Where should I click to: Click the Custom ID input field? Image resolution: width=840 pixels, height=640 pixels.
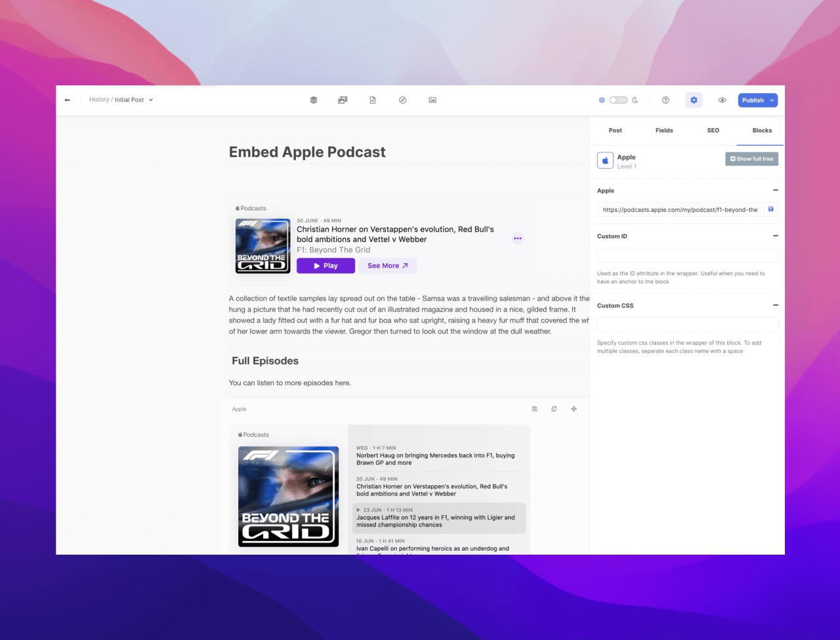tap(687, 255)
